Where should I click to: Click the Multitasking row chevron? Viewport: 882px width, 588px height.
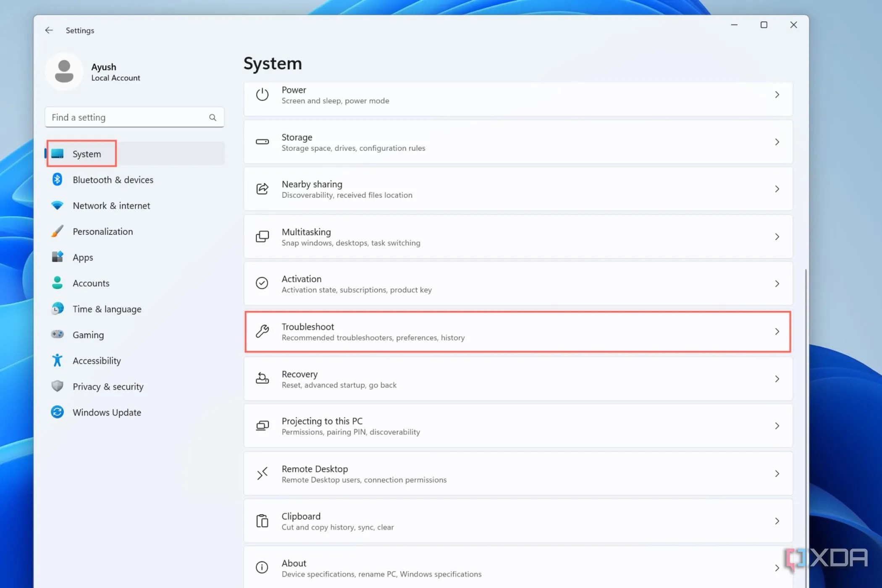[x=777, y=237]
